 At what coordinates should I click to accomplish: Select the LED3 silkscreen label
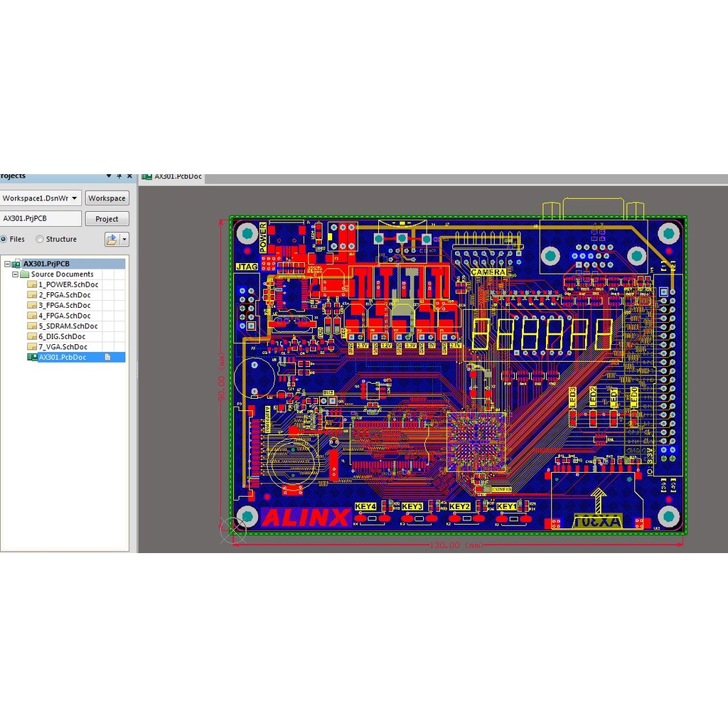(x=572, y=398)
